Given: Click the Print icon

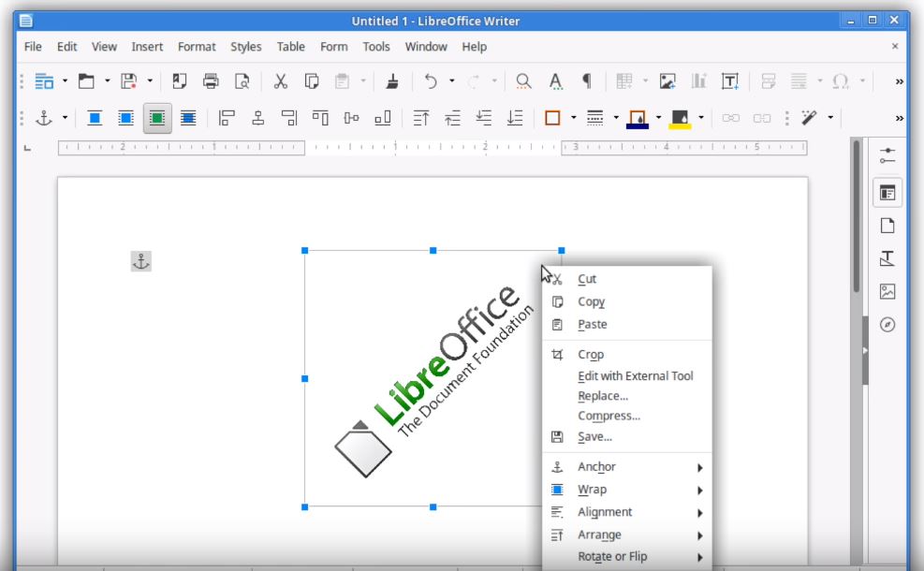Looking at the screenshot, I should point(211,81).
